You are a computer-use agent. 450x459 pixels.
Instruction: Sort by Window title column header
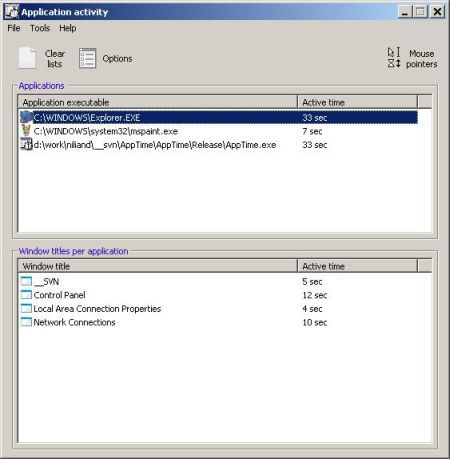click(x=157, y=266)
